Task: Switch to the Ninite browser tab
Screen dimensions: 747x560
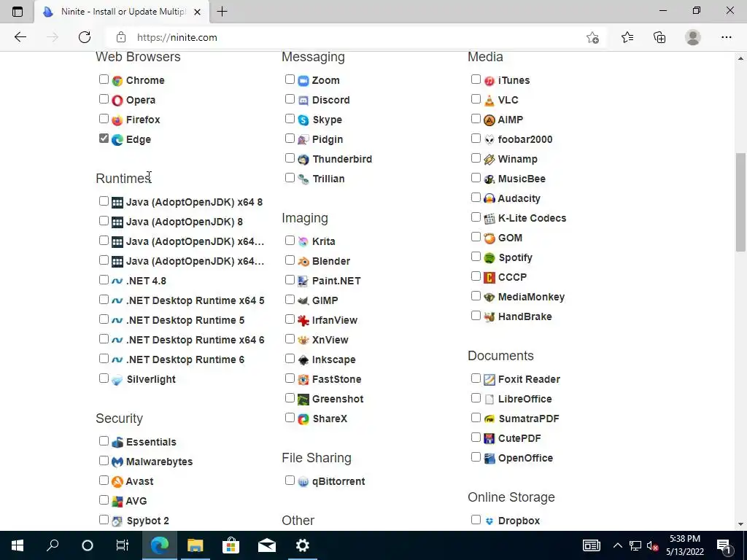Action: pos(122,12)
